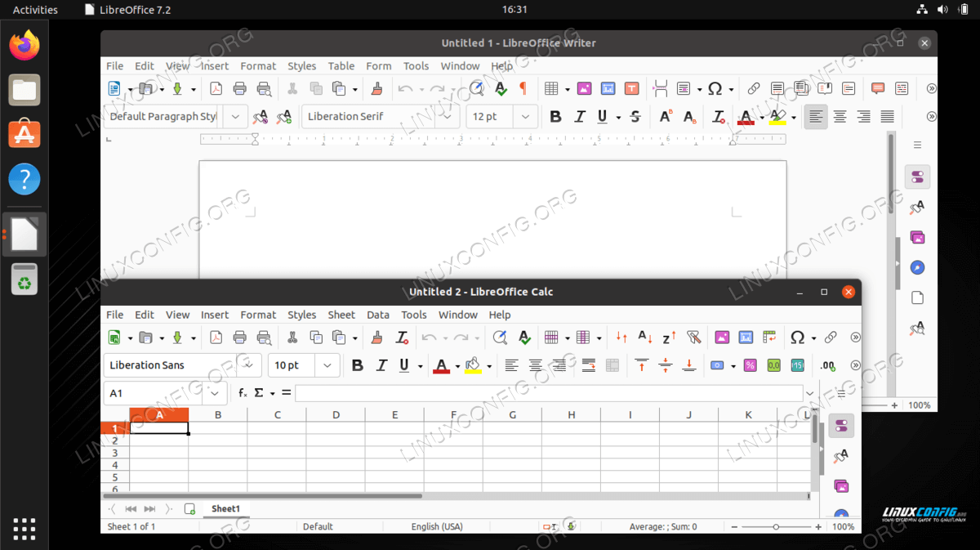The width and height of the screenshot is (980, 550).
Task: Insert a chart from Calc's toolbar
Action: click(x=746, y=338)
